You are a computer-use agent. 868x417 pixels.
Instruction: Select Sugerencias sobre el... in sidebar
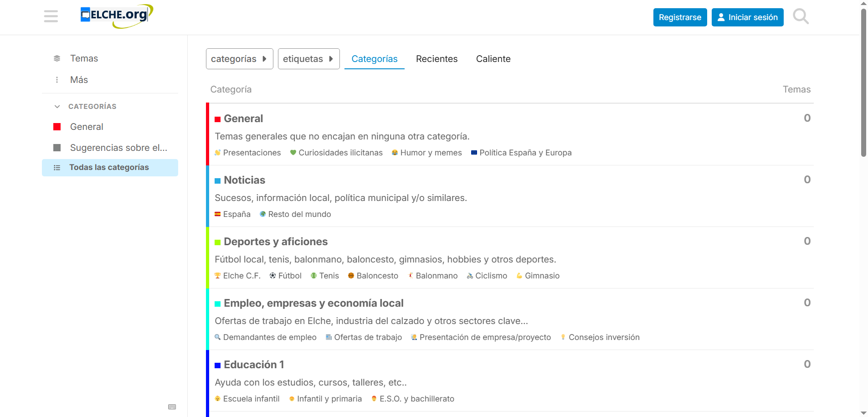[110, 148]
